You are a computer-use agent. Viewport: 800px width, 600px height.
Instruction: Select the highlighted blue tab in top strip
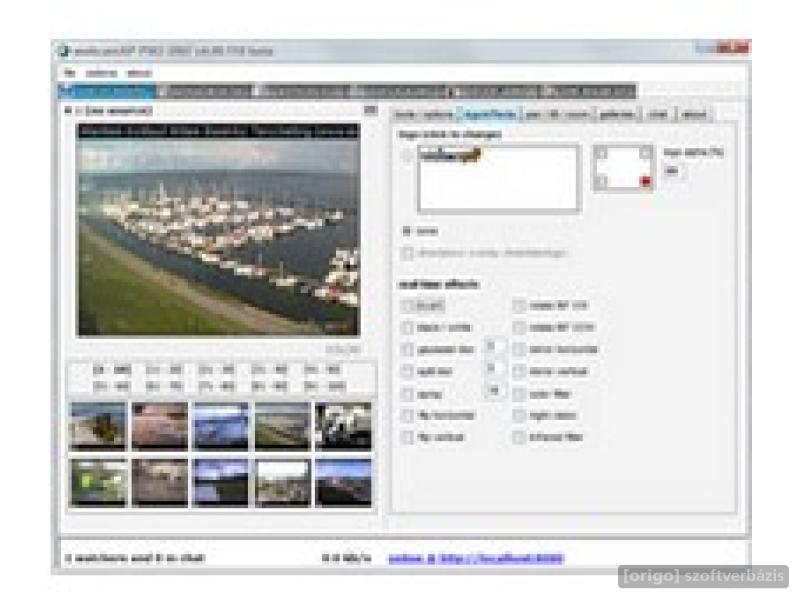click(107, 92)
